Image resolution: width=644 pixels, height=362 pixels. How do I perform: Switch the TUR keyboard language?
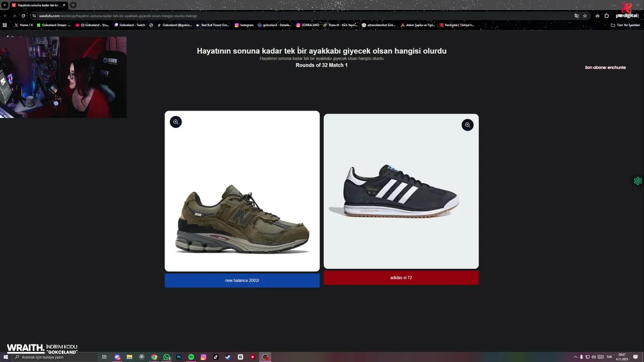609,357
